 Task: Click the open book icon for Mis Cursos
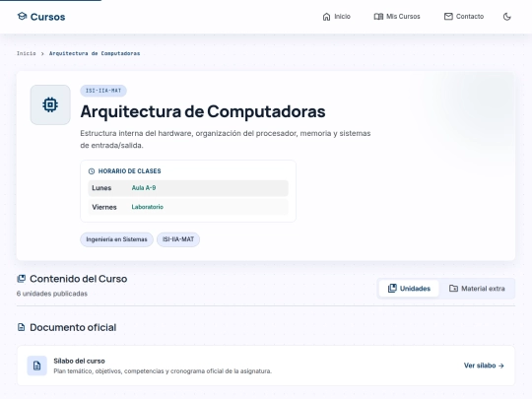tap(378, 17)
